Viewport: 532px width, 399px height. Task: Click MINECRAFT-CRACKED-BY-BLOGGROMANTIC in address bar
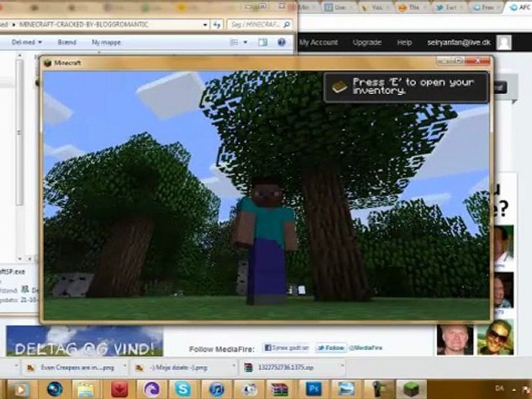[84, 25]
